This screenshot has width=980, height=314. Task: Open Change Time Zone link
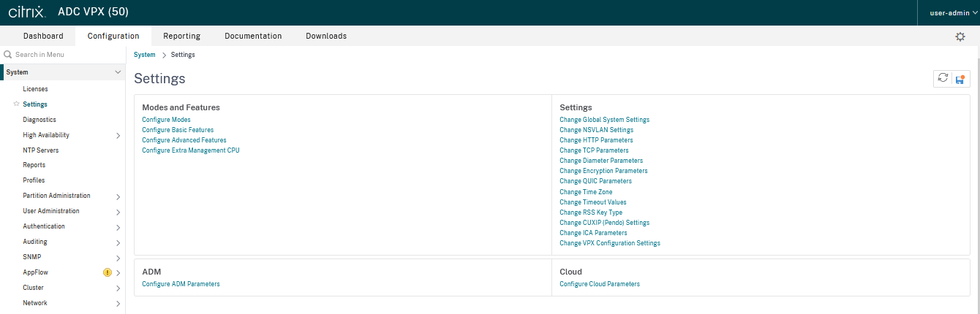(x=586, y=192)
